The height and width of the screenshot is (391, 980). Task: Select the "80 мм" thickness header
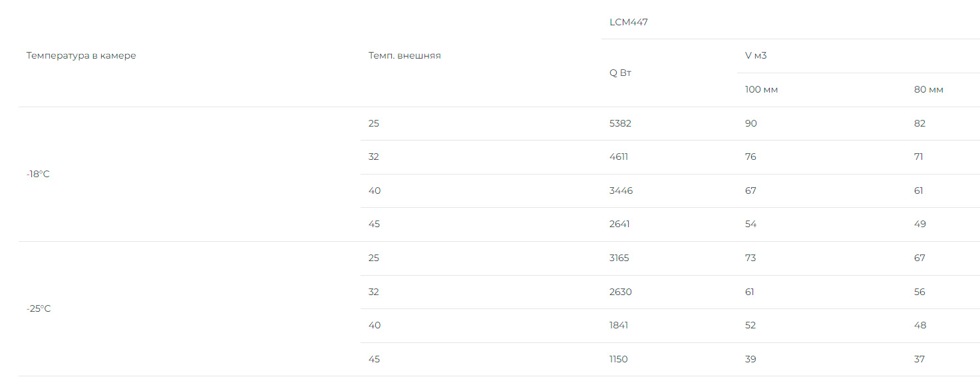coord(928,89)
